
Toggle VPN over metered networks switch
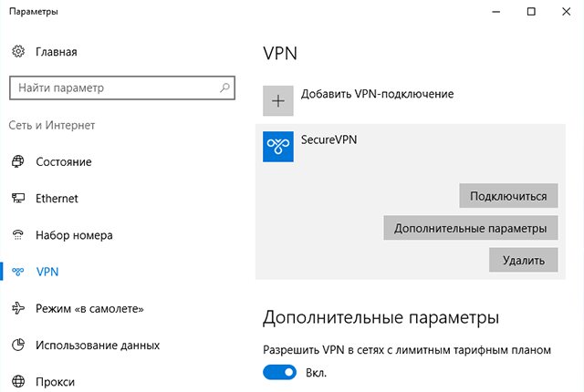click(280, 372)
